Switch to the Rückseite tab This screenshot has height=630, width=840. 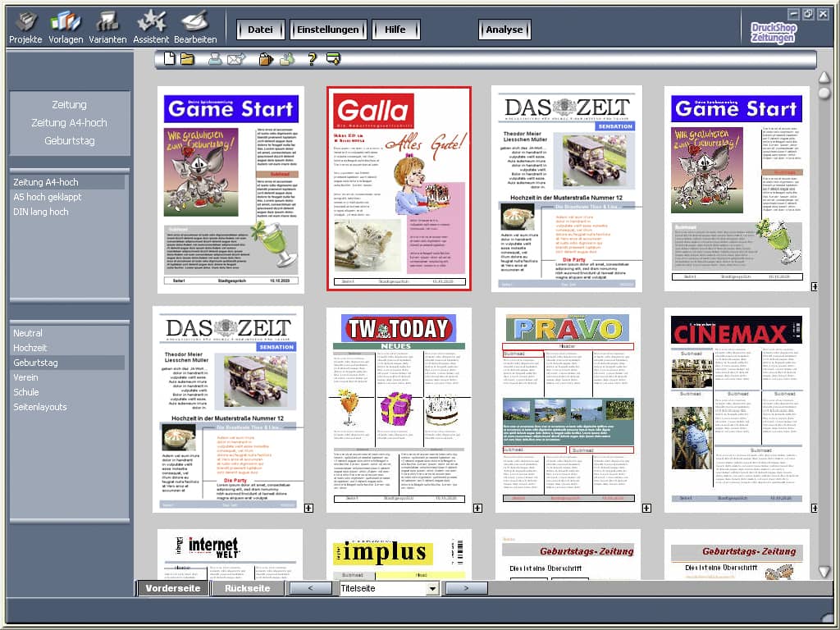247,588
